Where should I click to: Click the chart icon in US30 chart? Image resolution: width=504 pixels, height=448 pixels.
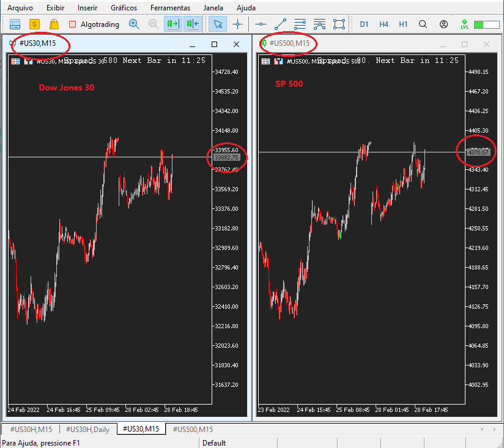click(x=28, y=61)
